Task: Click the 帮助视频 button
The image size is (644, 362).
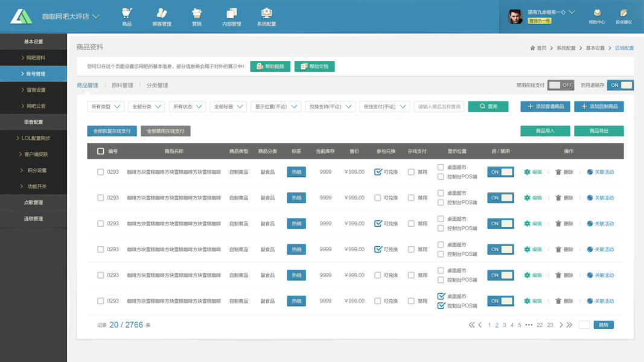Action: (x=270, y=66)
